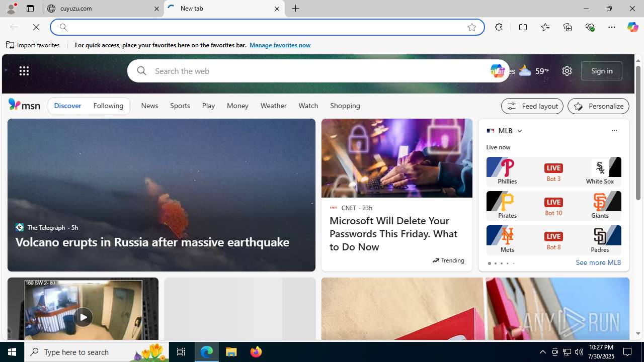The width and height of the screenshot is (644, 362).
Task: Open Task View in the taskbar
Action: click(x=181, y=352)
